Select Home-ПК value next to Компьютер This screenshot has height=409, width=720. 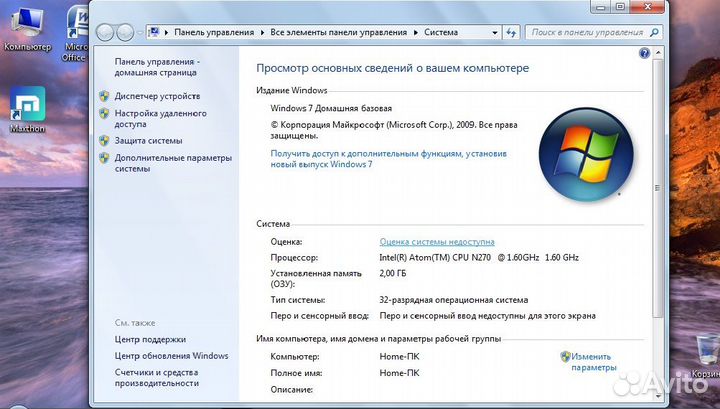click(x=399, y=357)
